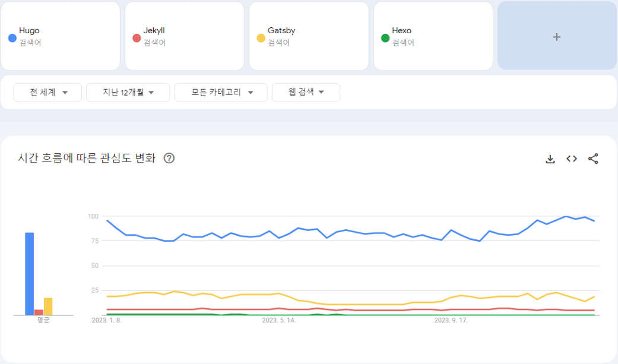Click the yellow Gatsby average bar
618x364 pixels.
click(x=48, y=306)
